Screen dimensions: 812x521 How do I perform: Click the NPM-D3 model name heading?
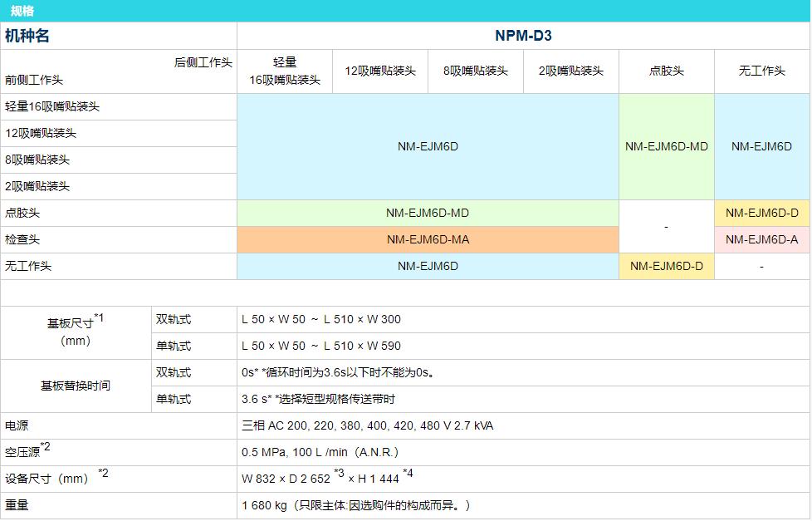click(x=523, y=36)
